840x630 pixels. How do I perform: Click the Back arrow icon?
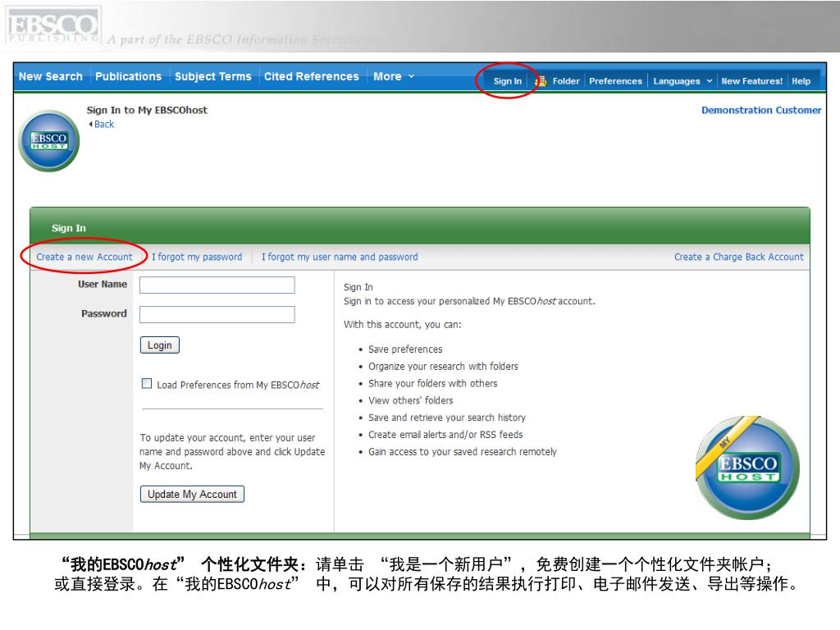pos(90,125)
